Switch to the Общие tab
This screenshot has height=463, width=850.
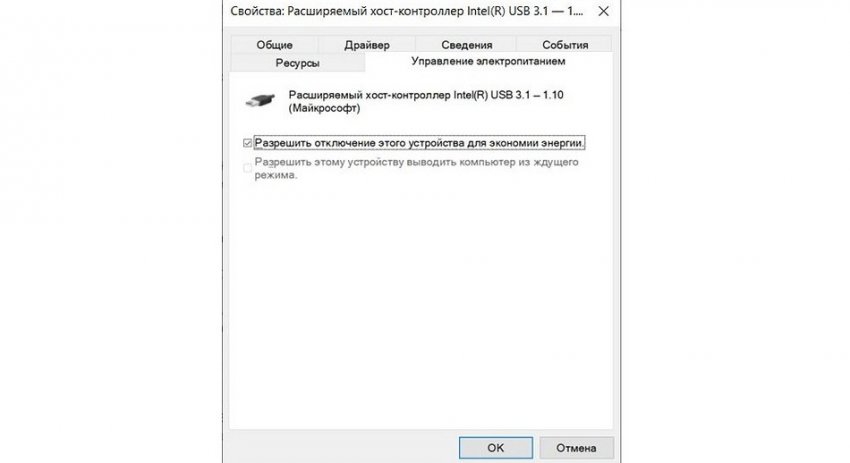(x=274, y=45)
